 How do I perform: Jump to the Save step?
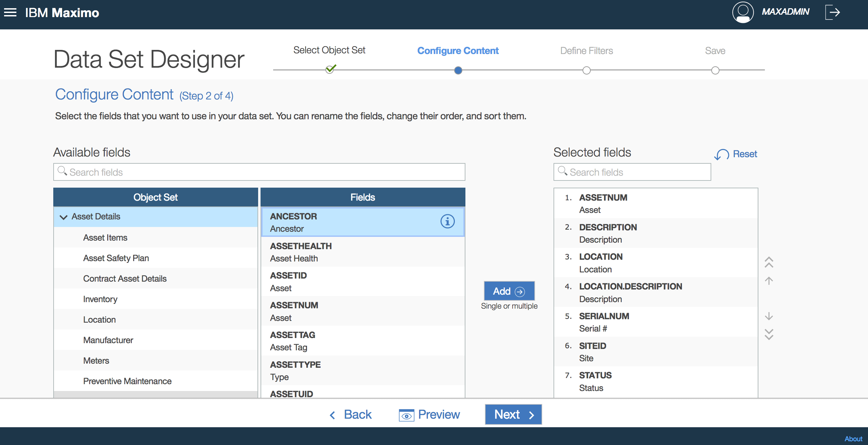(x=715, y=51)
